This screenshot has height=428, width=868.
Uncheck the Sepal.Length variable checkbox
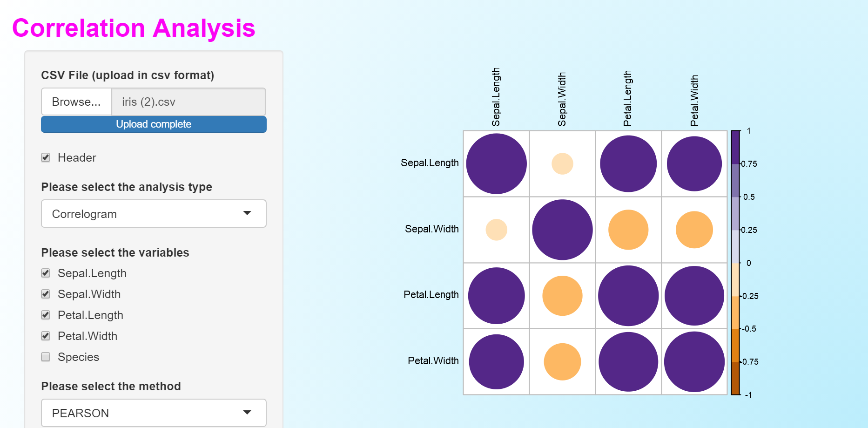(x=46, y=273)
